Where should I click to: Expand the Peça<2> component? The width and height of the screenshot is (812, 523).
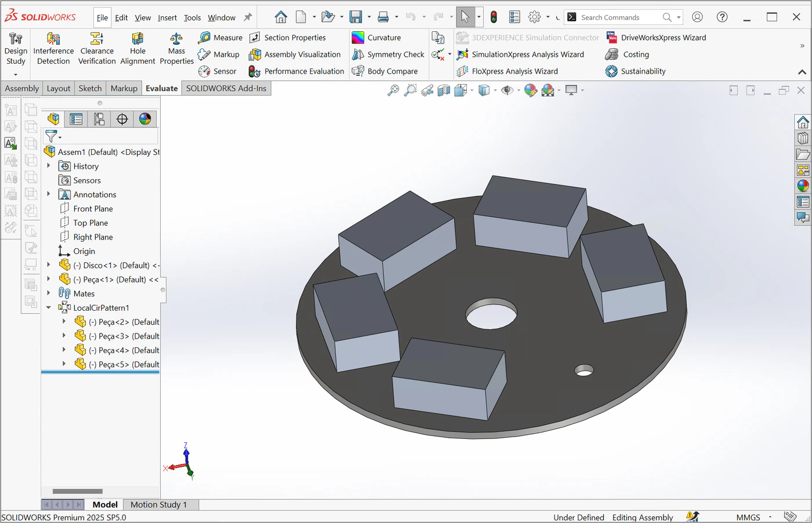point(64,322)
